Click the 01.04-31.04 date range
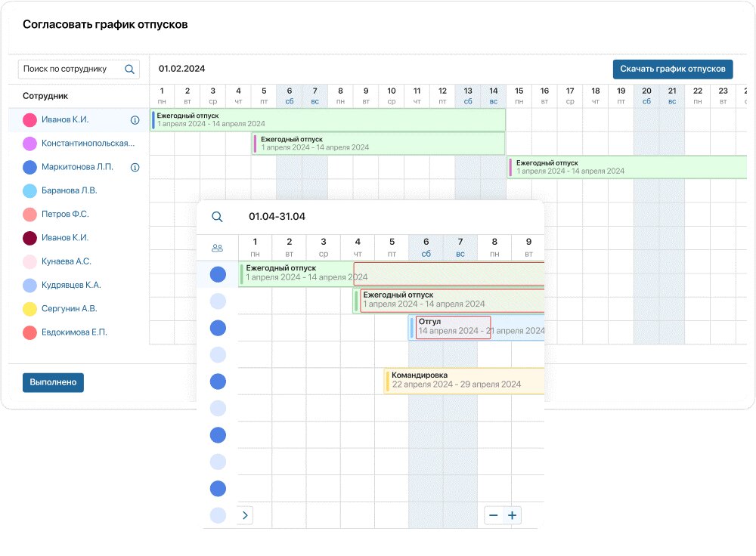Viewport: 756px width, 556px height. pos(277,217)
